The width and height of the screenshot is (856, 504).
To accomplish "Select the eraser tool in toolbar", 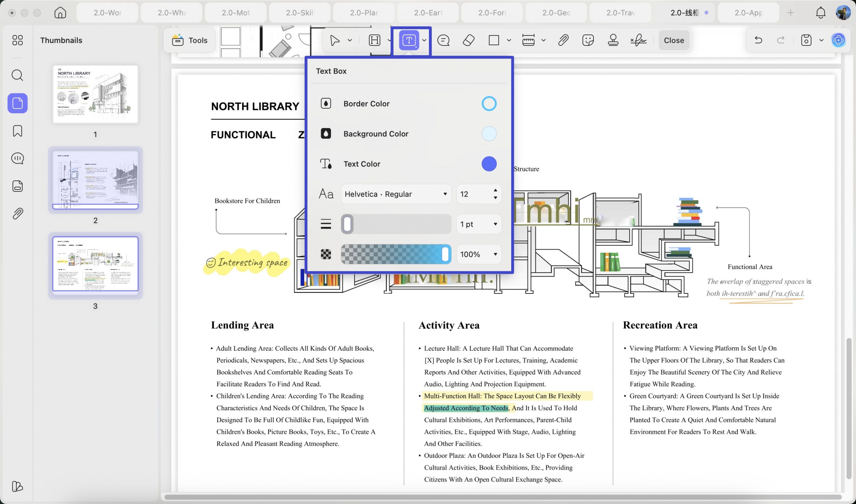I will click(468, 40).
